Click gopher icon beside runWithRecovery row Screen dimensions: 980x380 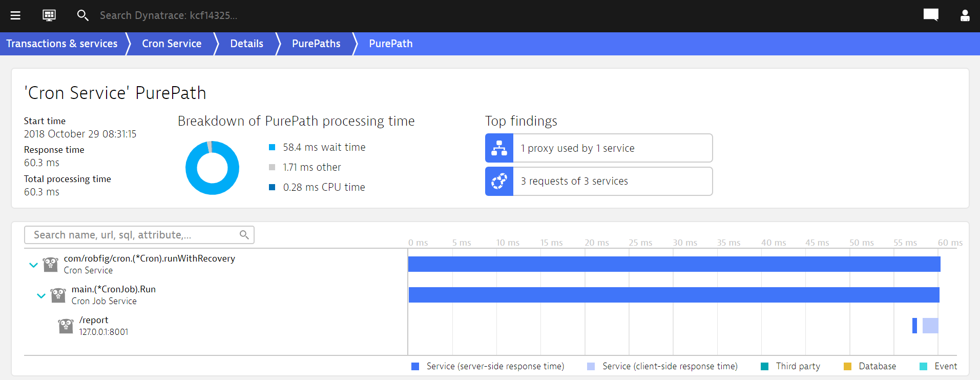[50, 265]
